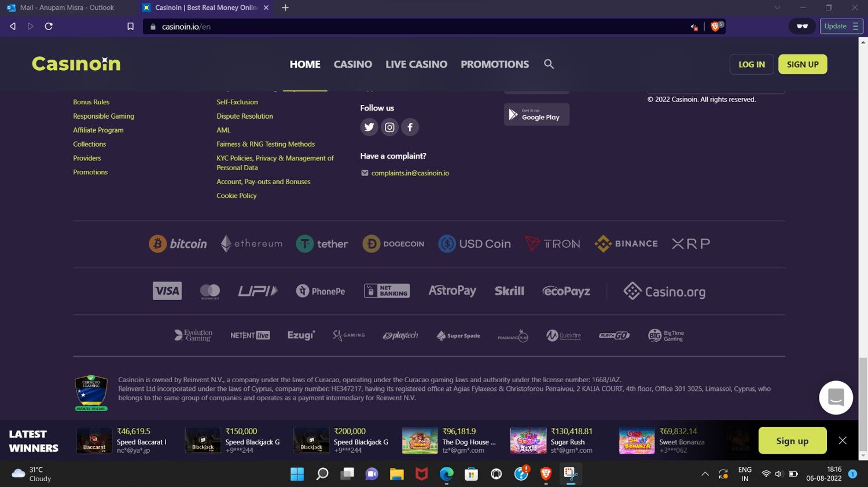Open the Windows Start menu
The image size is (868, 487).
click(x=297, y=474)
